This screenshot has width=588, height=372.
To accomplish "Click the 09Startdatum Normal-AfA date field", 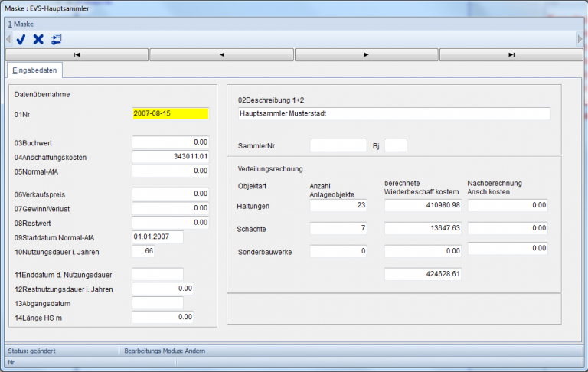I will [x=157, y=237].
